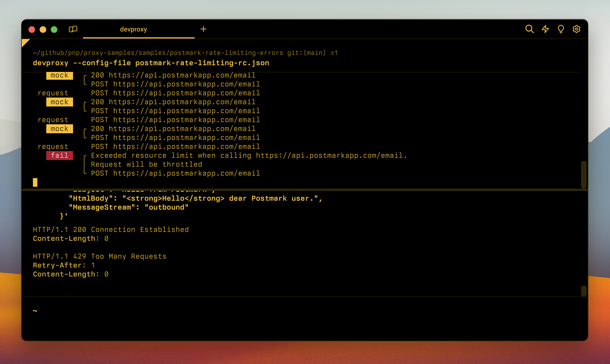The image size is (610, 364).
Task: Click the red fail badge in the proxy log
Action: coord(59,155)
